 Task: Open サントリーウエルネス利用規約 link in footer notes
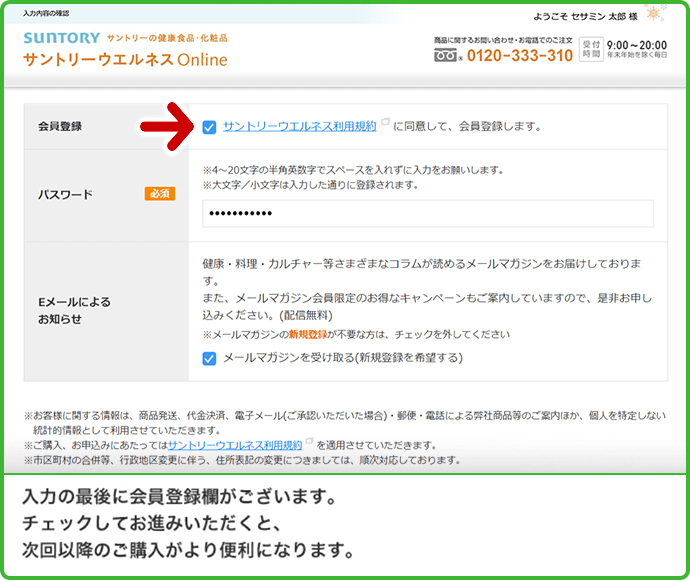point(235,445)
